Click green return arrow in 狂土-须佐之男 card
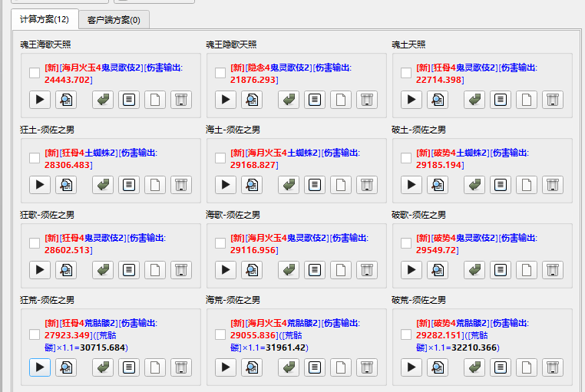 [103, 185]
